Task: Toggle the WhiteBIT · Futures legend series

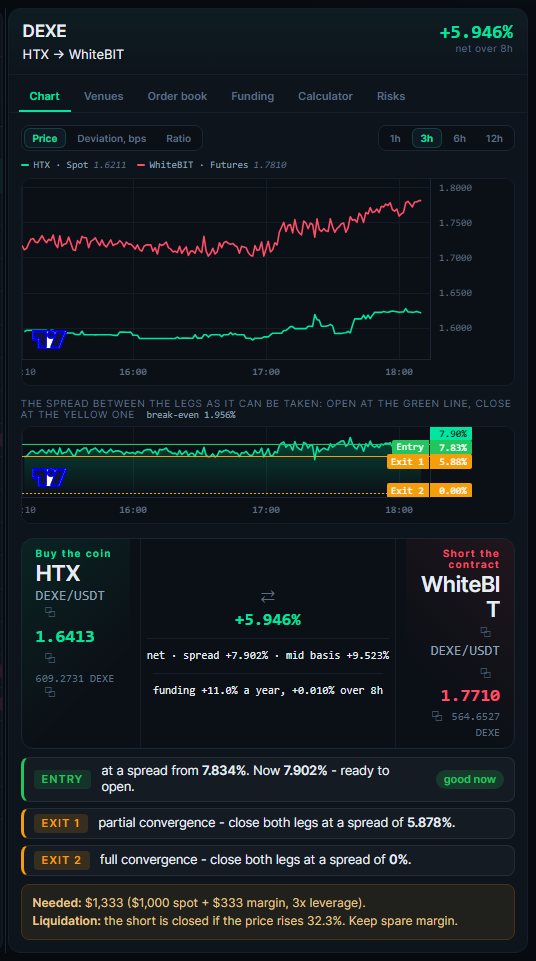Action: coord(212,165)
